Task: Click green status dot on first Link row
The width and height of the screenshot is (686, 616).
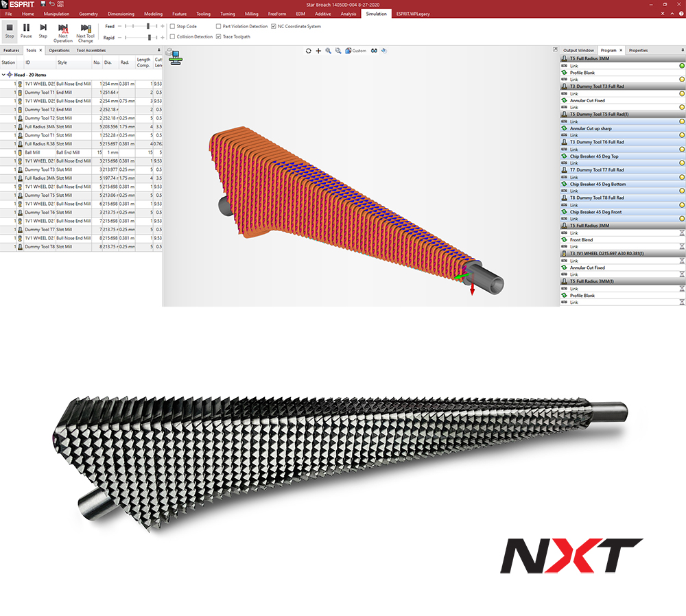Action: point(682,66)
